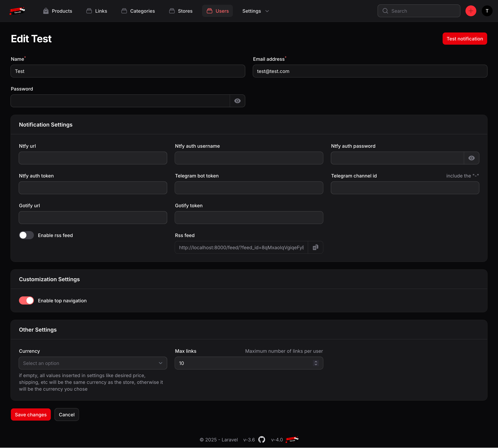This screenshot has width=498, height=448.
Task: Enable the rss feed toggle
Action: [26, 235]
